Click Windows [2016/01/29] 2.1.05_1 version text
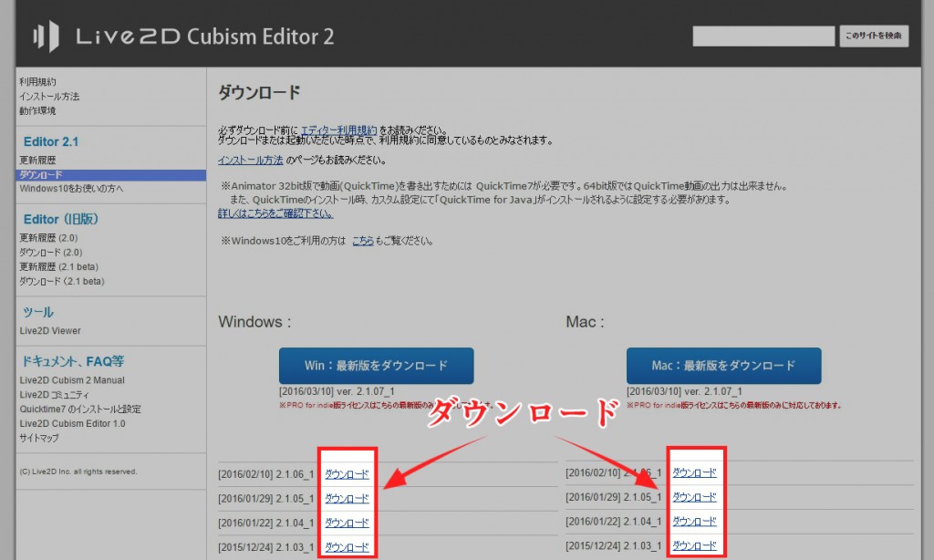Screen dimensions: 934x560 tap(265, 499)
